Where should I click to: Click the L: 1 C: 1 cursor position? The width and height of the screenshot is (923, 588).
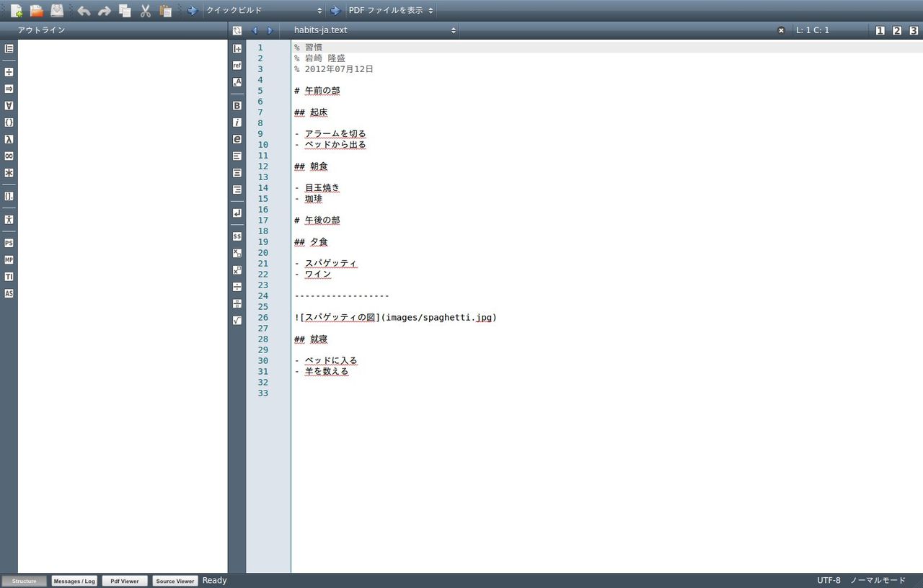(x=813, y=30)
